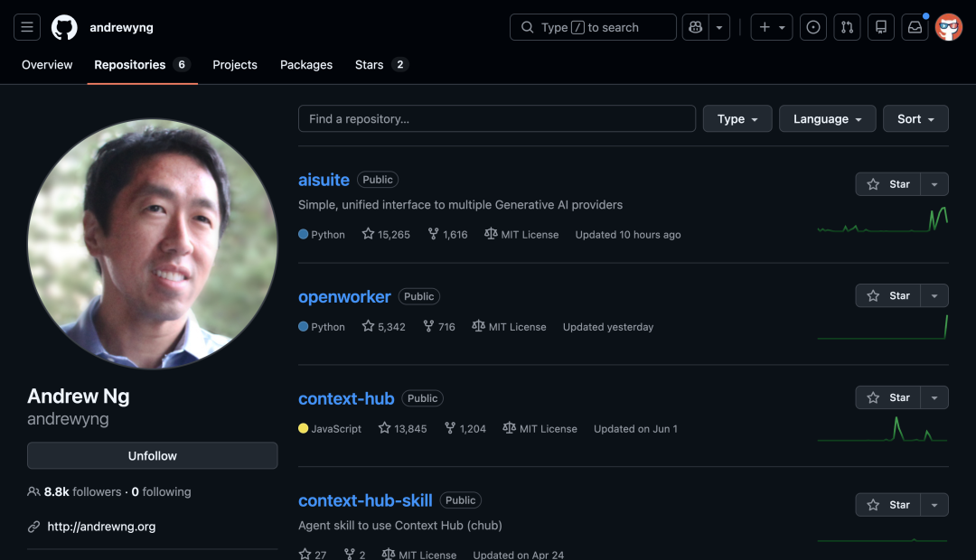The height and width of the screenshot is (560, 976).
Task: Open the Sort dropdown
Action: click(915, 118)
